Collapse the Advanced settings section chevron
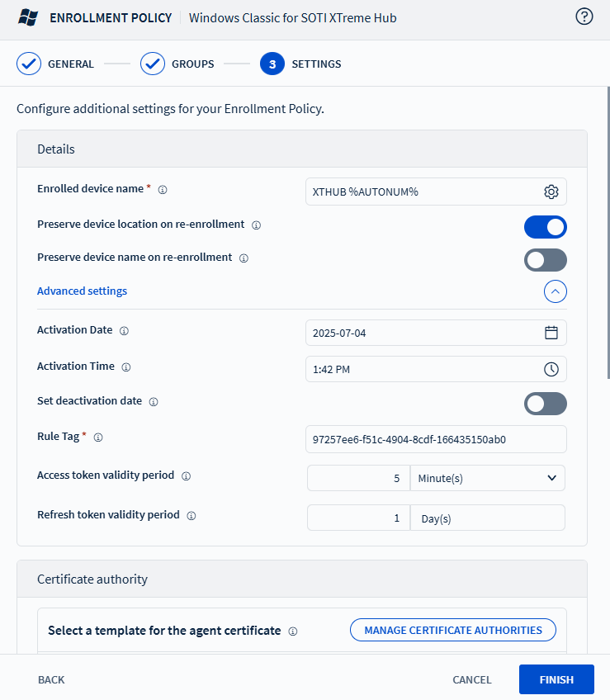The width and height of the screenshot is (610, 700). click(x=555, y=291)
